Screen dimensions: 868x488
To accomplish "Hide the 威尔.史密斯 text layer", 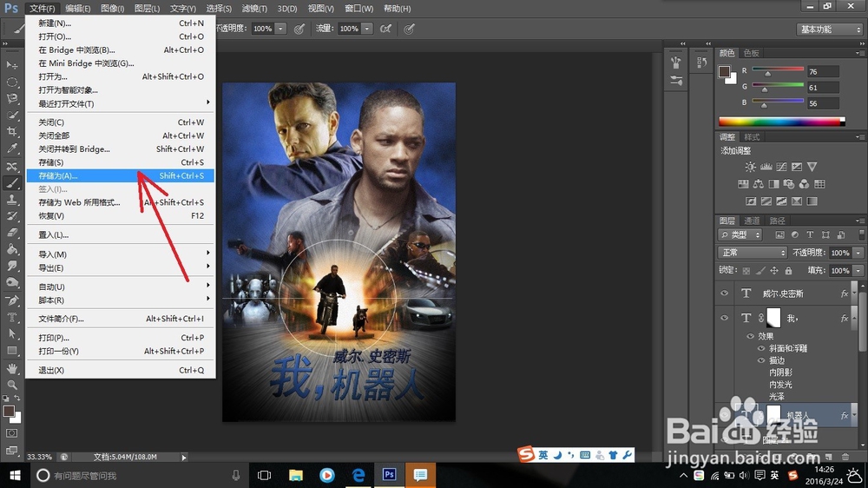I will [724, 293].
